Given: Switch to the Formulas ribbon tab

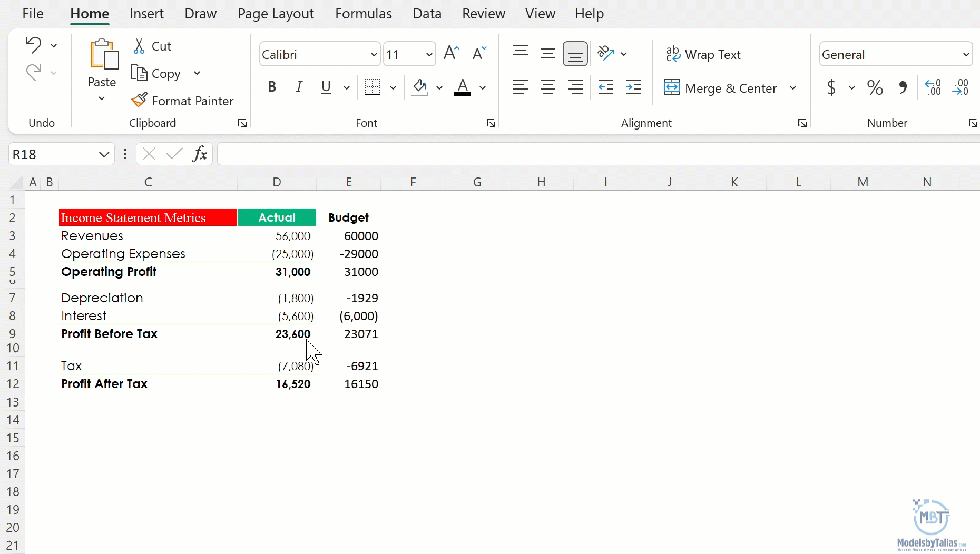Looking at the screenshot, I should pyautogui.click(x=363, y=14).
